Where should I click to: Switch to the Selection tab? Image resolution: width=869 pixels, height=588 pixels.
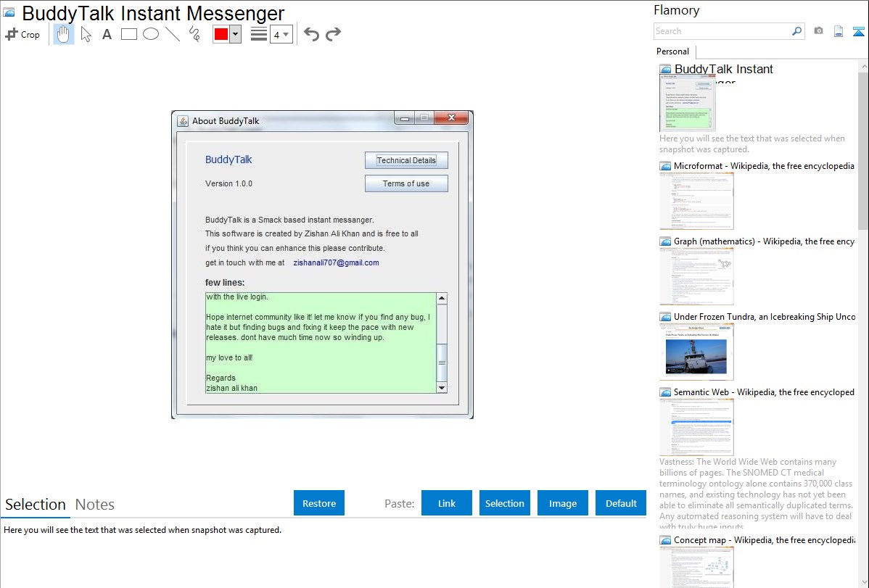[36, 505]
